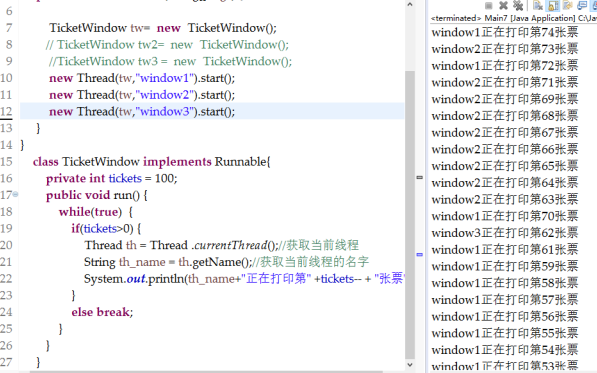Click the new Thread "window2" start line
Image resolution: width=597 pixels, height=373 pixels.
coord(142,95)
